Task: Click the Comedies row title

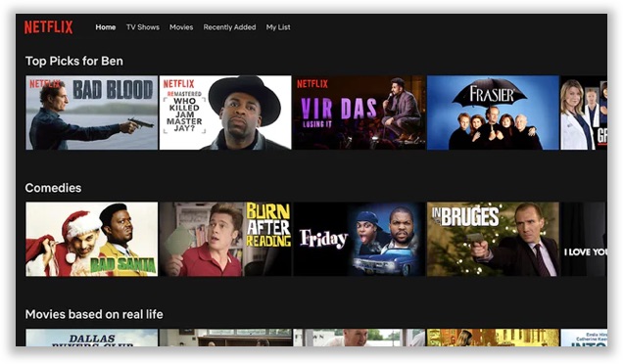Action: 53,188
